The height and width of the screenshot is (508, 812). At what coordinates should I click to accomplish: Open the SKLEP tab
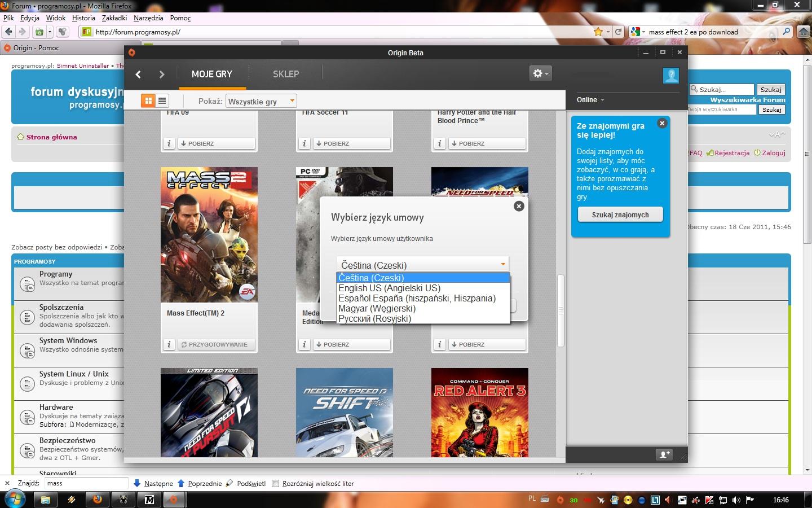286,74
